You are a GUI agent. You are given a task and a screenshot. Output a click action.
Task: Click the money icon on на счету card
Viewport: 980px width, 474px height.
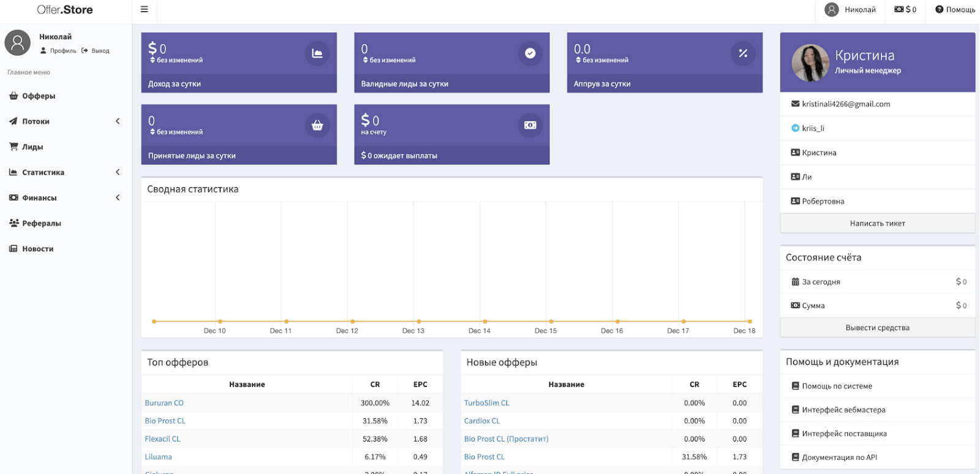530,125
